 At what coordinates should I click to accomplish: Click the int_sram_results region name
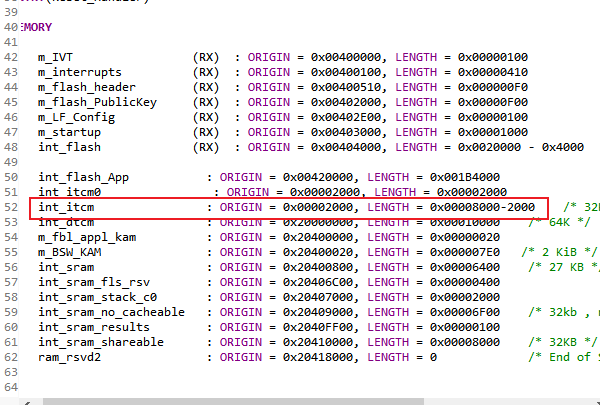[94, 327]
